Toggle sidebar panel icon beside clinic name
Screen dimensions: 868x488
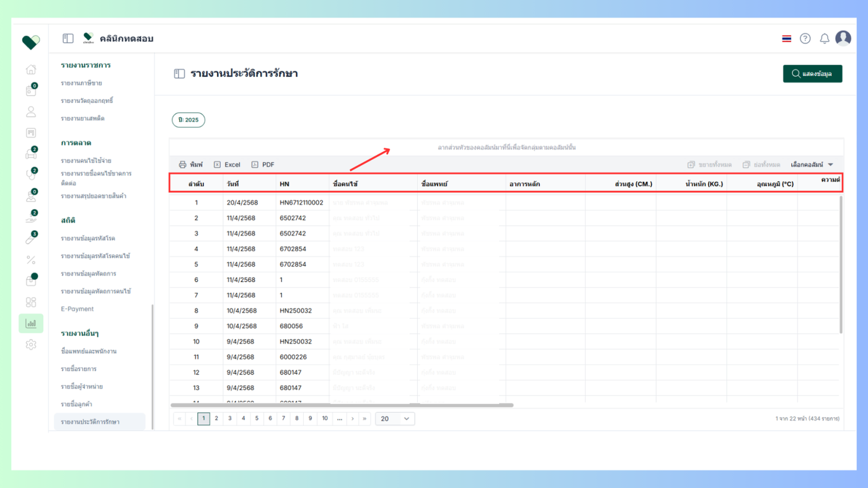tap(68, 38)
